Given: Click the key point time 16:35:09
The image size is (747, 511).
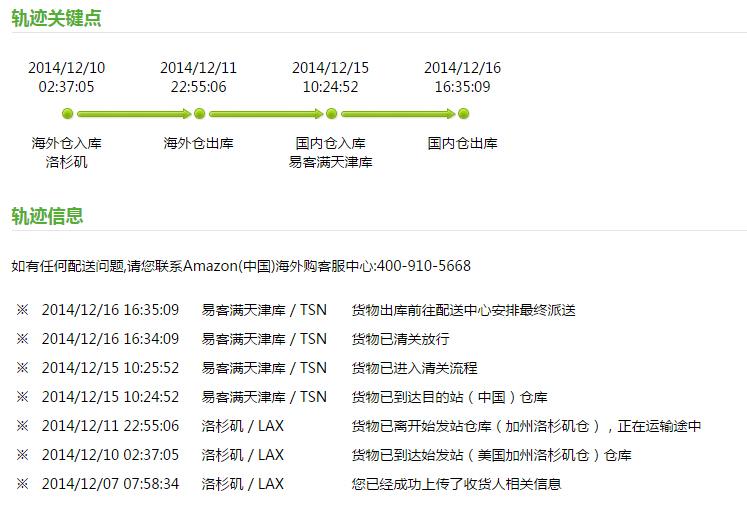Looking at the screenshot, I should 463,87.
